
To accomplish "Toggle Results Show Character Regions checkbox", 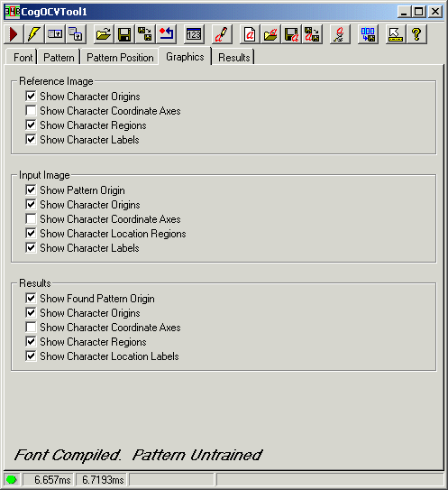I will (31, 342).
